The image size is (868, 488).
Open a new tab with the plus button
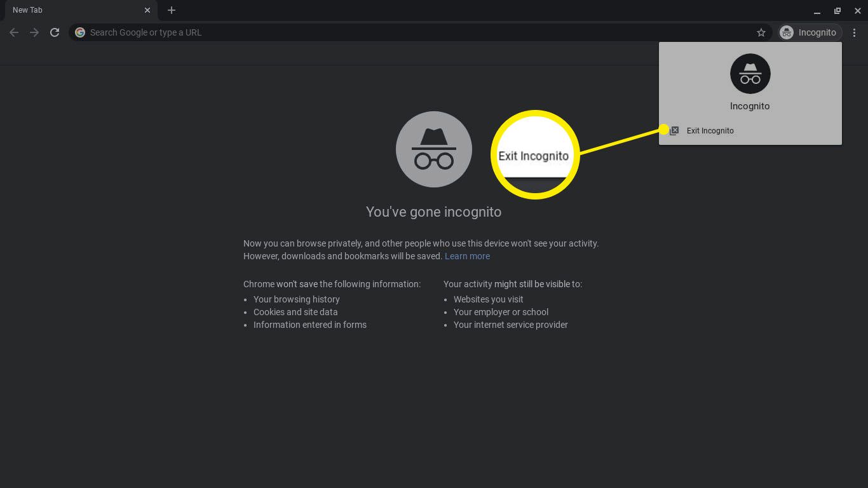point(172,10)
